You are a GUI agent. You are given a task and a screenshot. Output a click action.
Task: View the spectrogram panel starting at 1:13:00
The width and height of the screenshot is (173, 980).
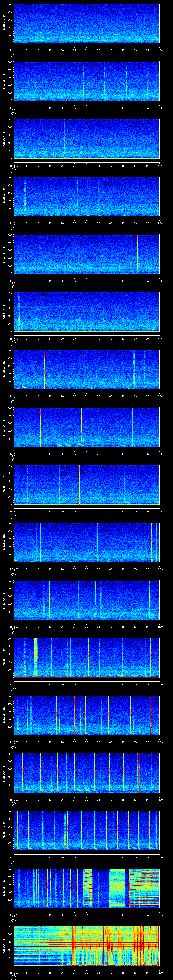click(86, 773)
